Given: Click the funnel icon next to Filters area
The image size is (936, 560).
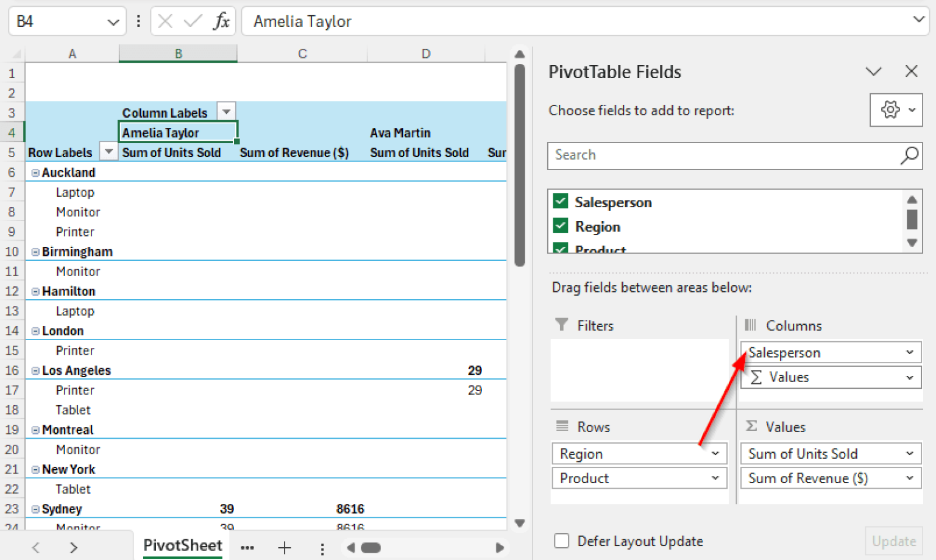Looking at the screenshot, I should [x=561, y=325].
